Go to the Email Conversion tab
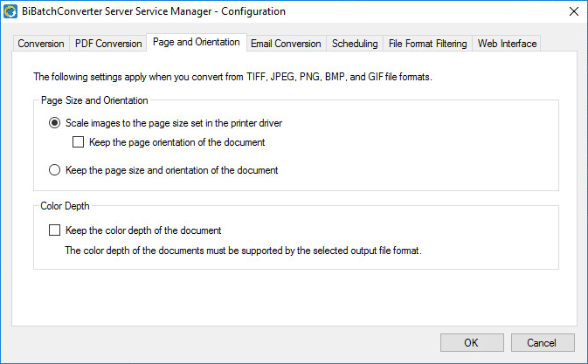Image resolution: width=588 pixels, height=364 pixels. (x=287, y=44)
